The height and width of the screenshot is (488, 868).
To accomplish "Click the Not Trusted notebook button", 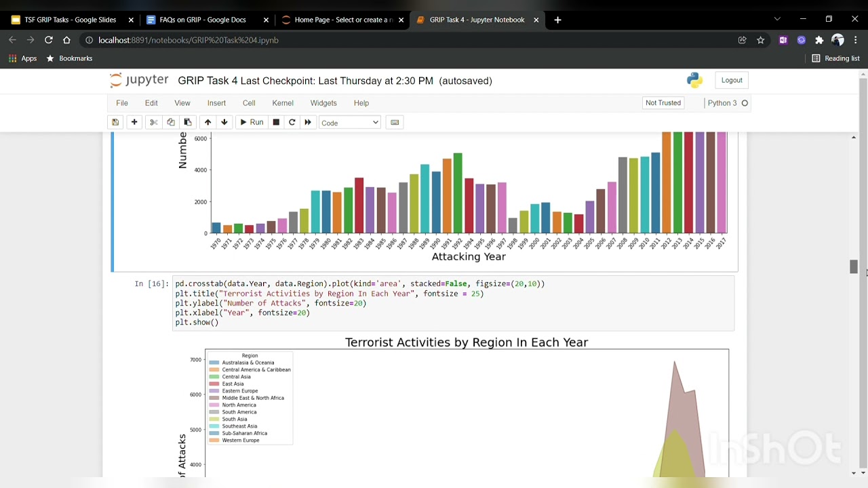I will tap(663, 103).
